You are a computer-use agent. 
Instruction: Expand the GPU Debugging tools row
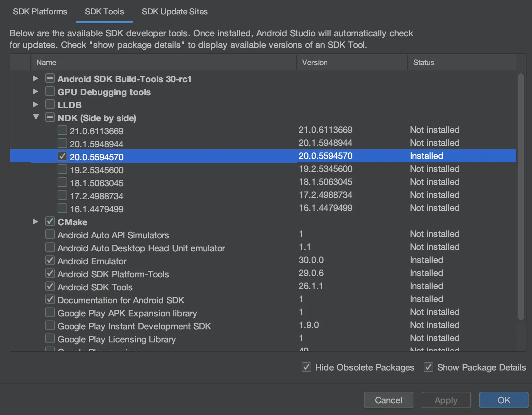(x=35, y=91)
